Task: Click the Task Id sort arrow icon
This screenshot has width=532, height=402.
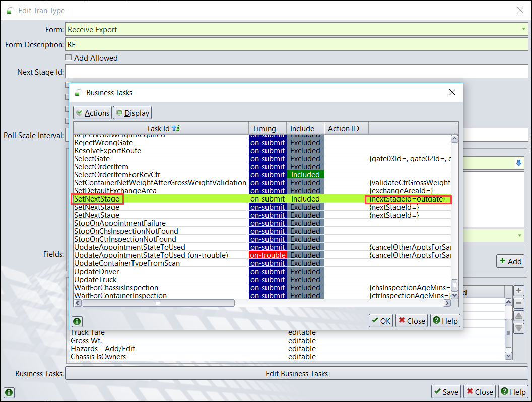Action: 175,128
